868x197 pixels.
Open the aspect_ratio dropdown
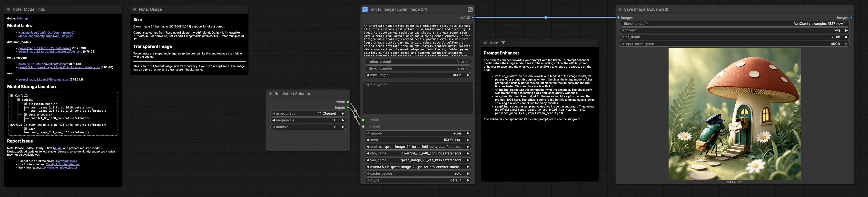pos(308,114)
